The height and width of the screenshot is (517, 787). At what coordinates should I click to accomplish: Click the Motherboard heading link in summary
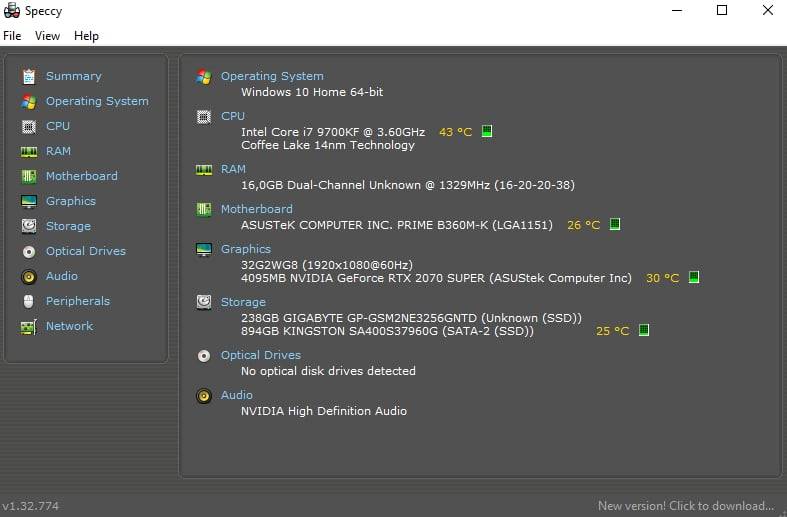point(256,209)
